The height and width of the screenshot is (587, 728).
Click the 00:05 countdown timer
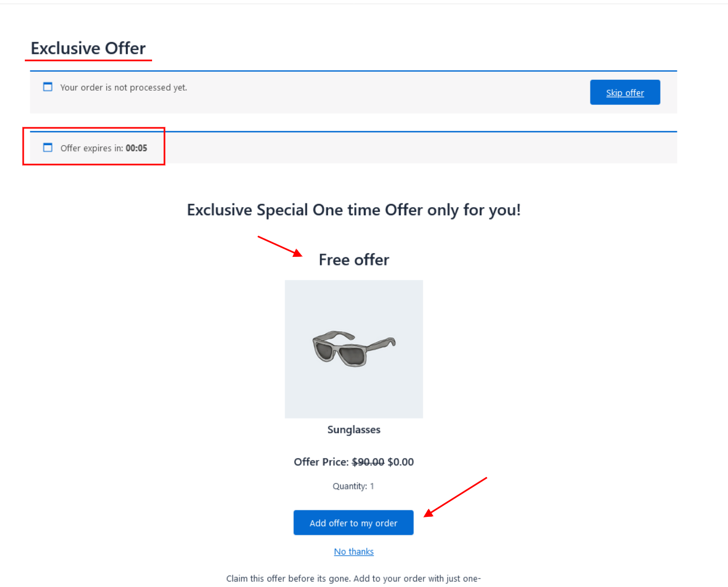[x=136, y=148]
